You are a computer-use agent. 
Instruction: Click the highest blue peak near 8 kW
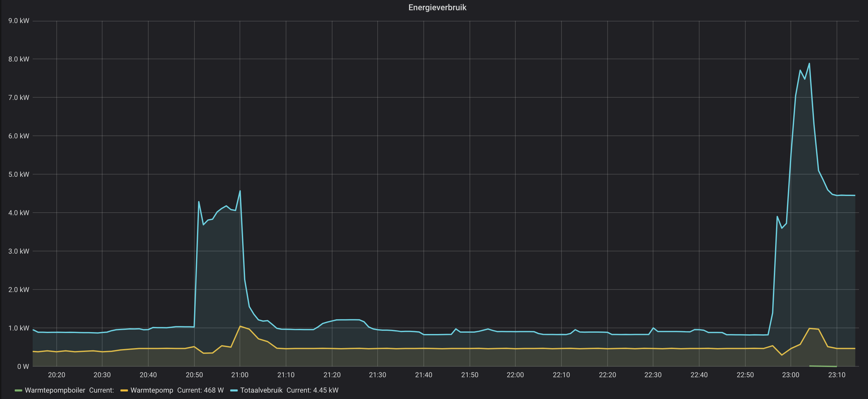coord(809,64)
